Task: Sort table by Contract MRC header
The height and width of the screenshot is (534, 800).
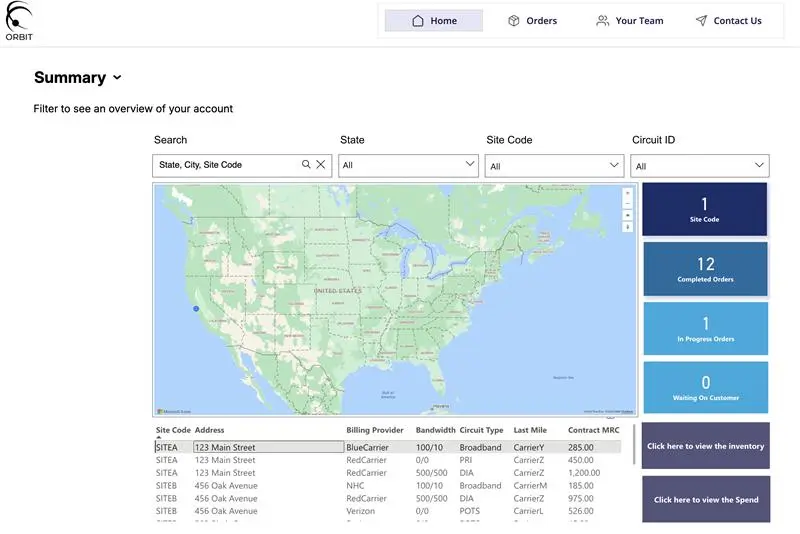Action: tap(594, 430)
